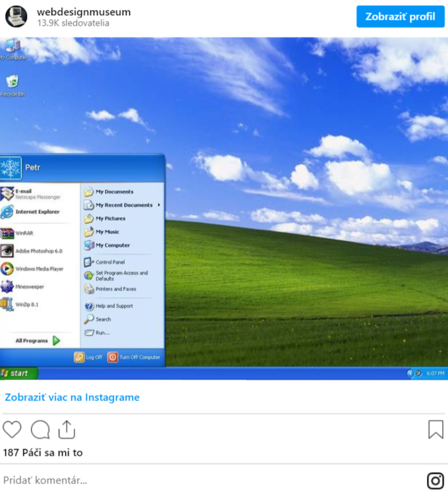Start the Minesweeper game icon

click(x=7, y=287)
